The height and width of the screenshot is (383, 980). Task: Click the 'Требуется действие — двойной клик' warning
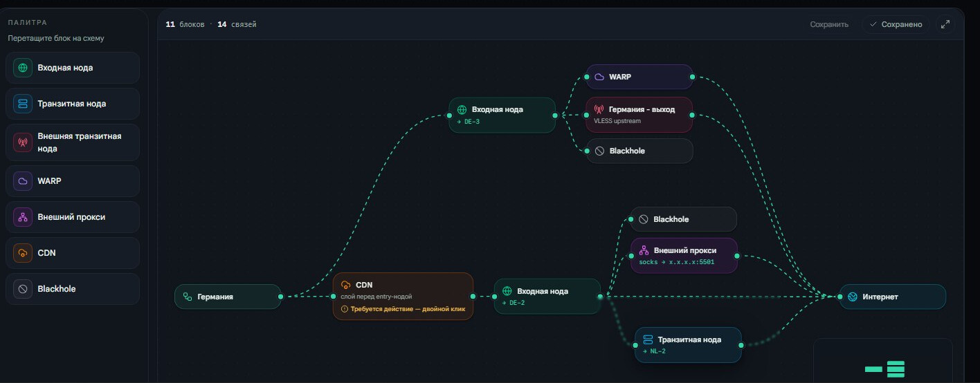tap(403, 309)
